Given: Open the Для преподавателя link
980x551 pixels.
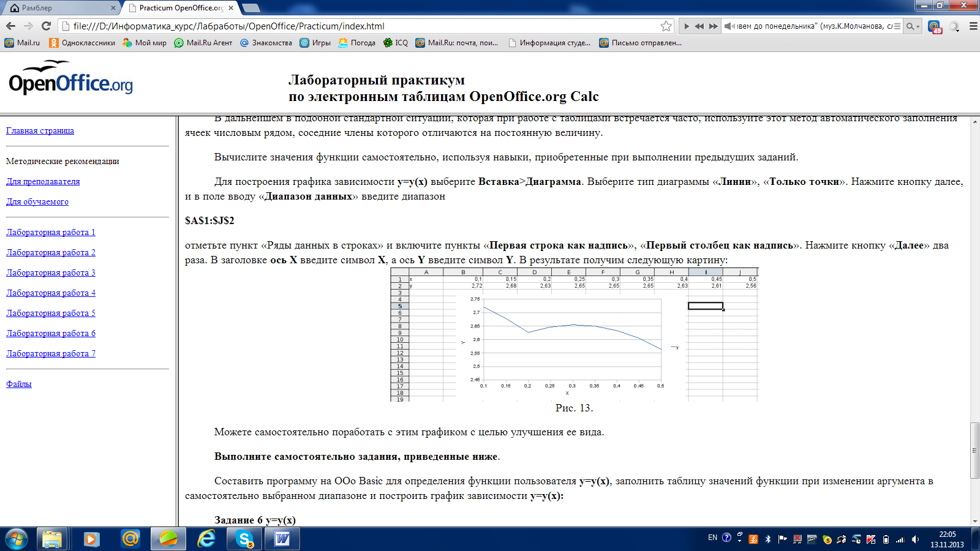Looking at the screenshot, I should (43, 181).
